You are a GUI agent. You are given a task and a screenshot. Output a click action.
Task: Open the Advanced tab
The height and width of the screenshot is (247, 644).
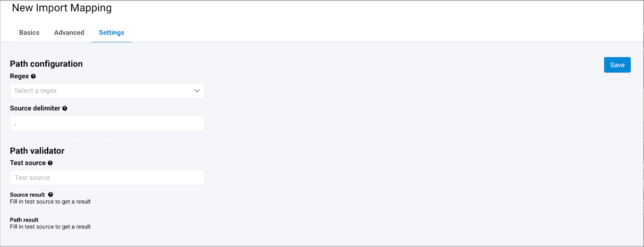pos(69,33)
